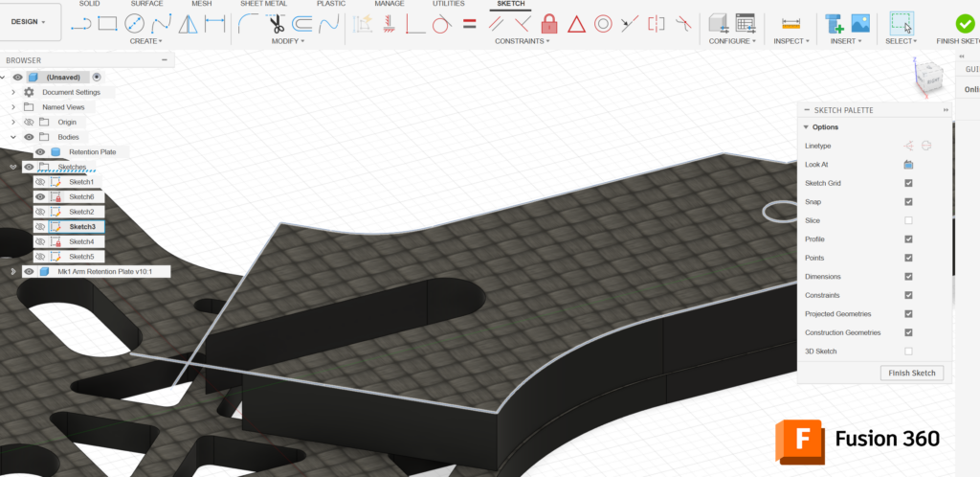
Task: Open the DESIGN workspace dropdown
Action: [29, 22]
